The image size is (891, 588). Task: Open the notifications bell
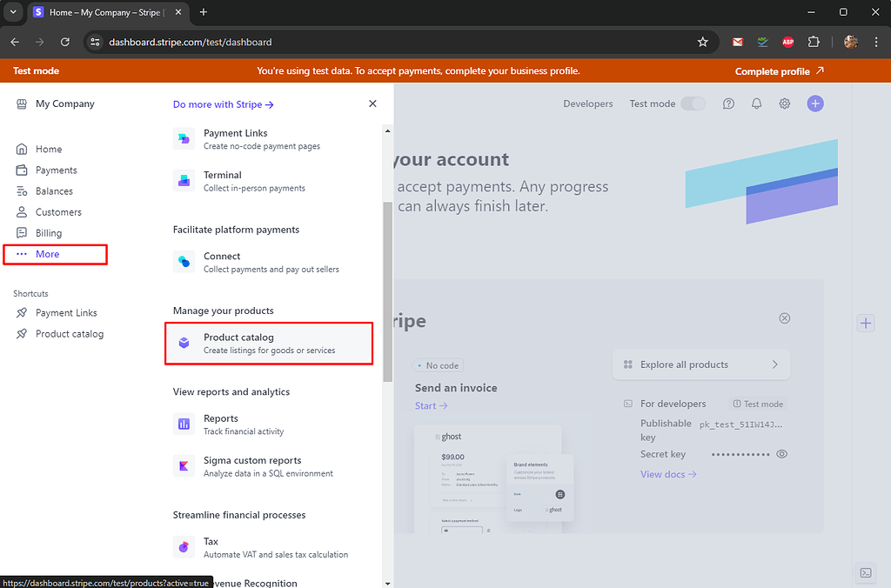click(756, 104)
